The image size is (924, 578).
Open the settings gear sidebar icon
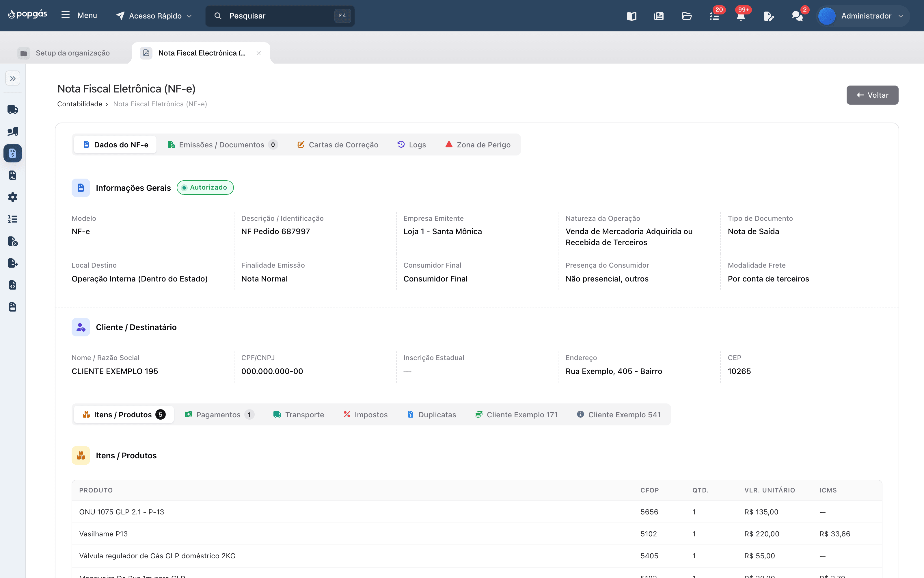(x=13, y=197)
